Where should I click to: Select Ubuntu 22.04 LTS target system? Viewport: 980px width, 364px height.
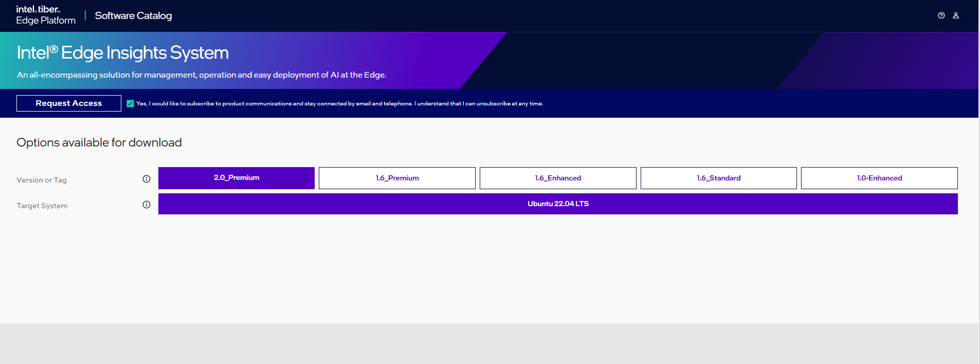click(558, 204)
